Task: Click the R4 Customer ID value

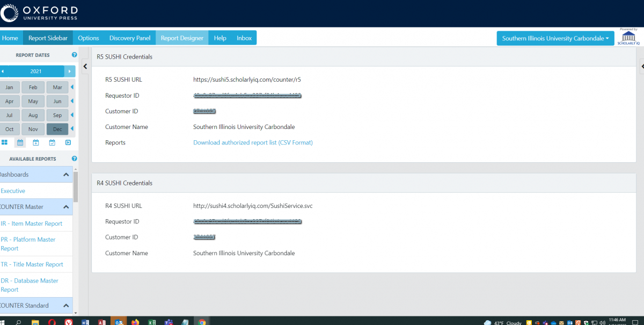Action: 204,237
